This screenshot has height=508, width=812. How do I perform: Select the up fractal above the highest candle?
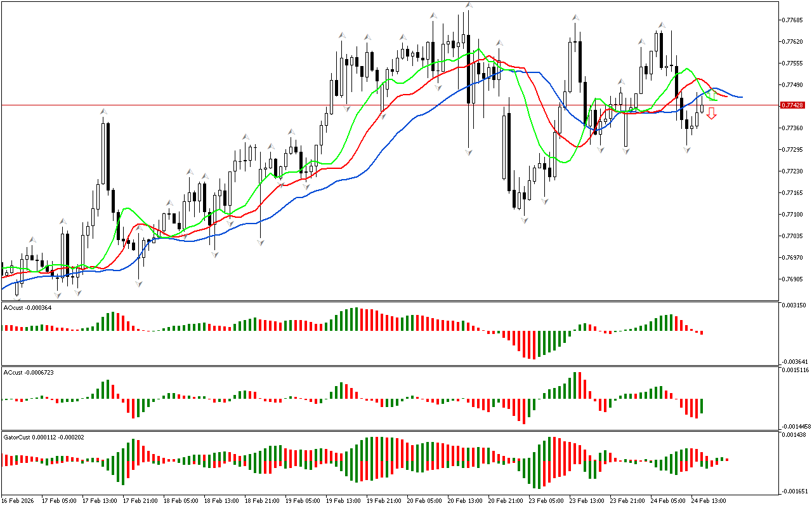point(469,5)
